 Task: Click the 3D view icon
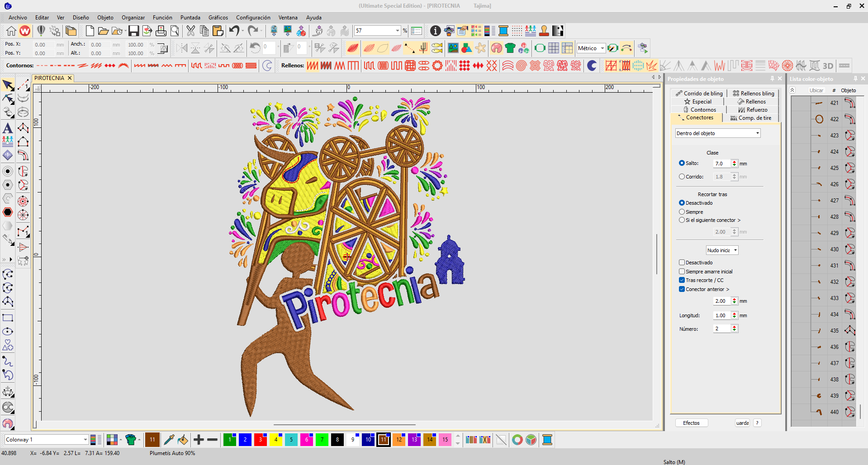(x=828, y=66)
